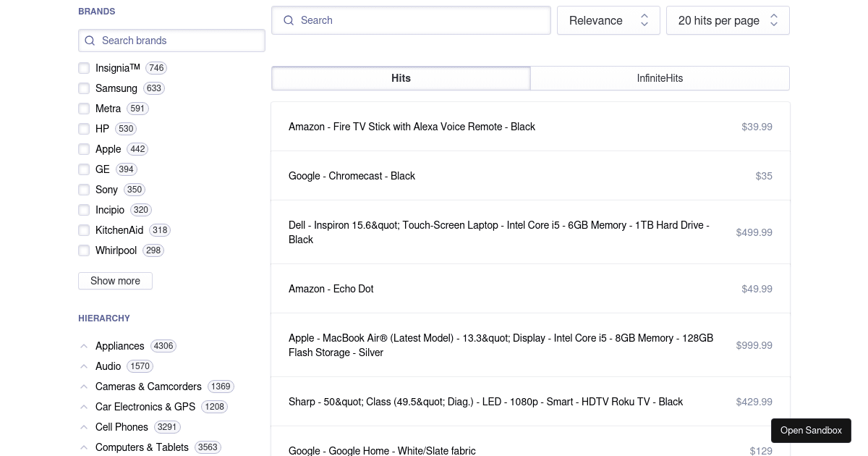This screenshot has height=456, width=868.
Task: Expand the Computers & Tablets chevron
Action: 84,447
